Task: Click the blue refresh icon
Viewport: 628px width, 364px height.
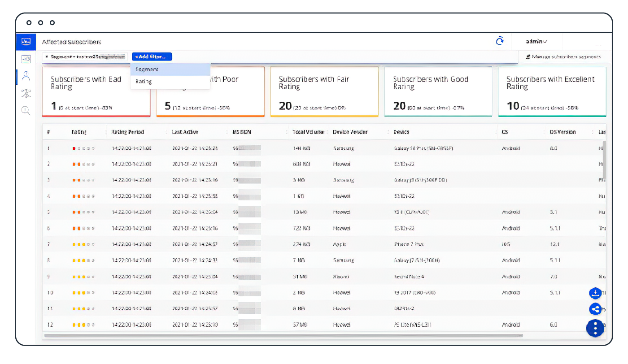Action: [500, 41]
